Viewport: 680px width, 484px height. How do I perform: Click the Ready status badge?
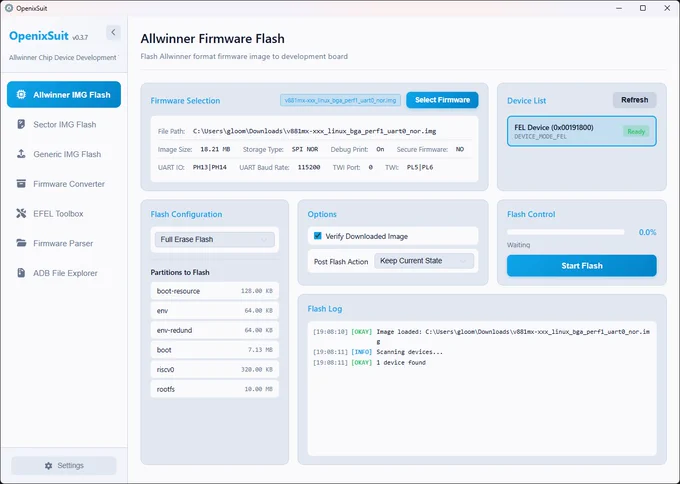click(x=636, y=131)
